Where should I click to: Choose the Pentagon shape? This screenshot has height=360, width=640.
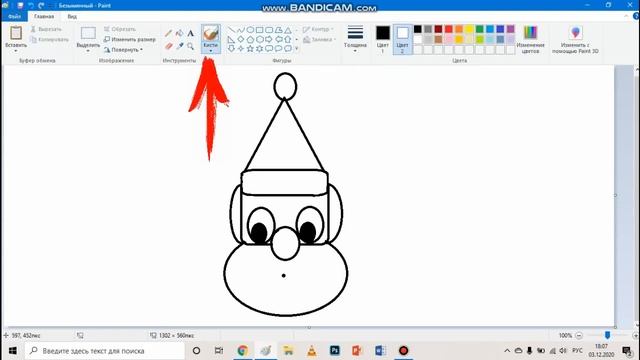(x=250, y=40)
